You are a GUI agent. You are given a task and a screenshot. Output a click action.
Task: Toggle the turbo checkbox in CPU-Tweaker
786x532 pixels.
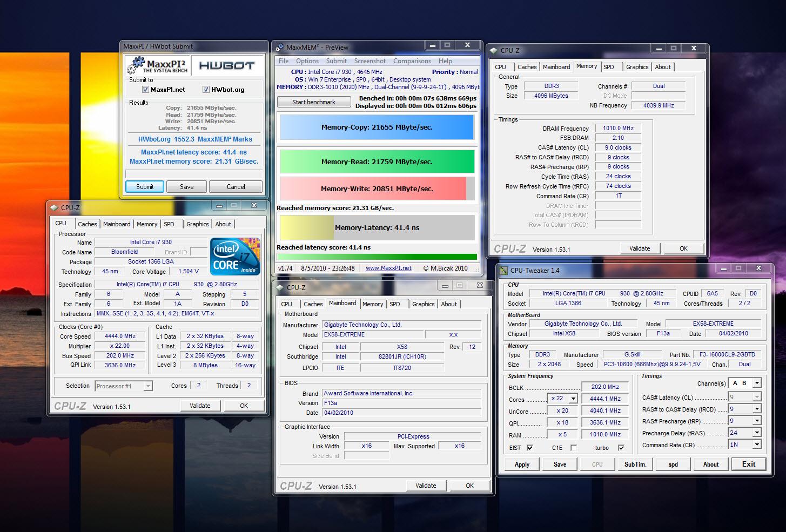[621, 448]
